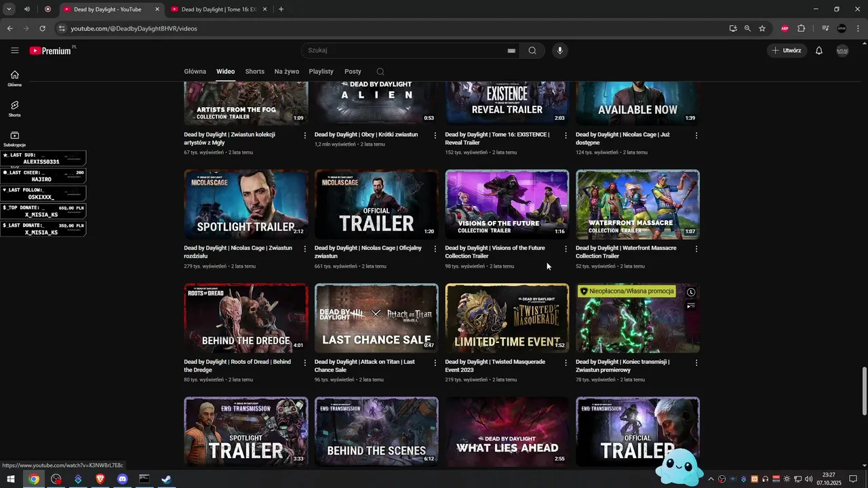Open options menu for Twisted Masquerade Event 2023
The height and width of the screenshot is (488, 868).
pyautogui.click(x=566, y=363)
